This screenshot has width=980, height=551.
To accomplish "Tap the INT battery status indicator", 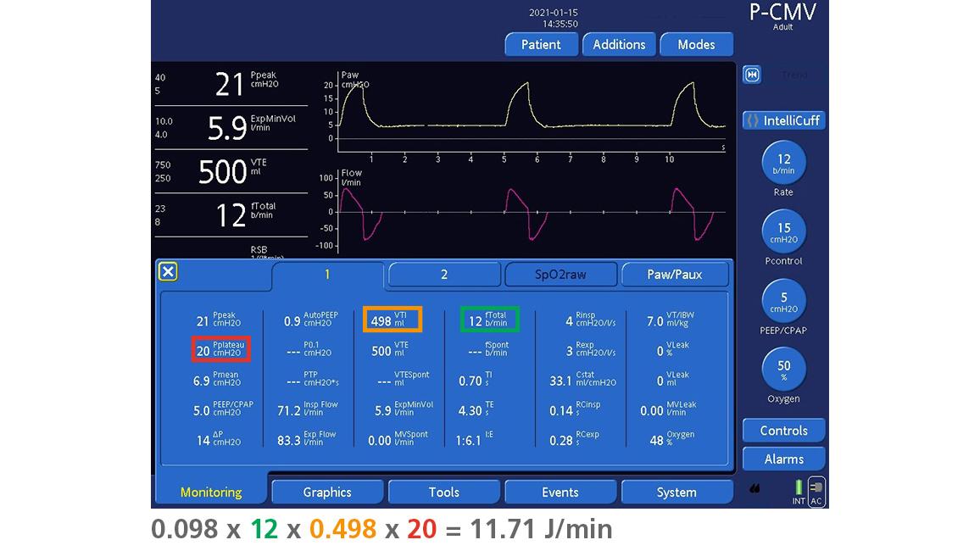I will [799, 492].
